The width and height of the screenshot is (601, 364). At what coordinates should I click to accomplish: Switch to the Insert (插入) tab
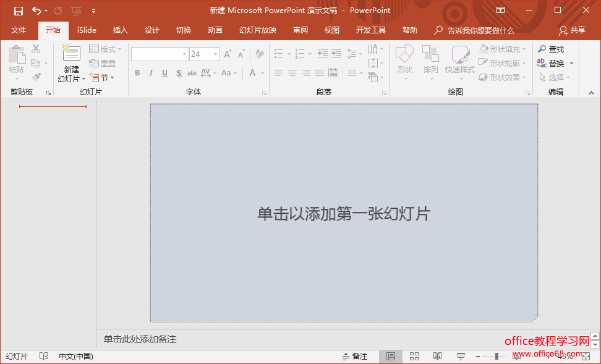[x=120, y=30]
